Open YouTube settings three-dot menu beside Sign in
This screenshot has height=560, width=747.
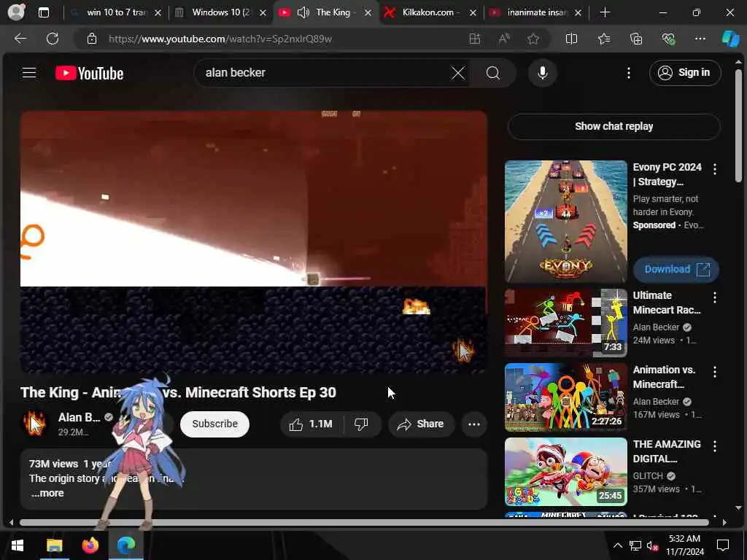point(628,73)
